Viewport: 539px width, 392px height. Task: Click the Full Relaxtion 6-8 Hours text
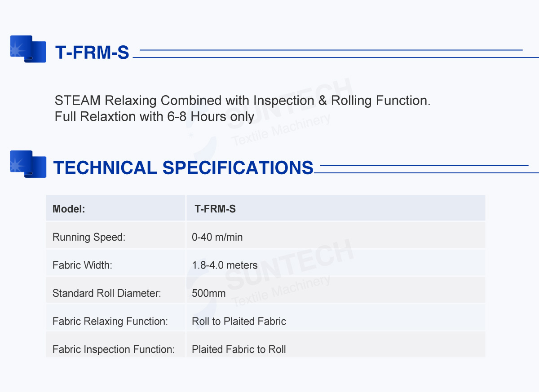click(155, 117)
